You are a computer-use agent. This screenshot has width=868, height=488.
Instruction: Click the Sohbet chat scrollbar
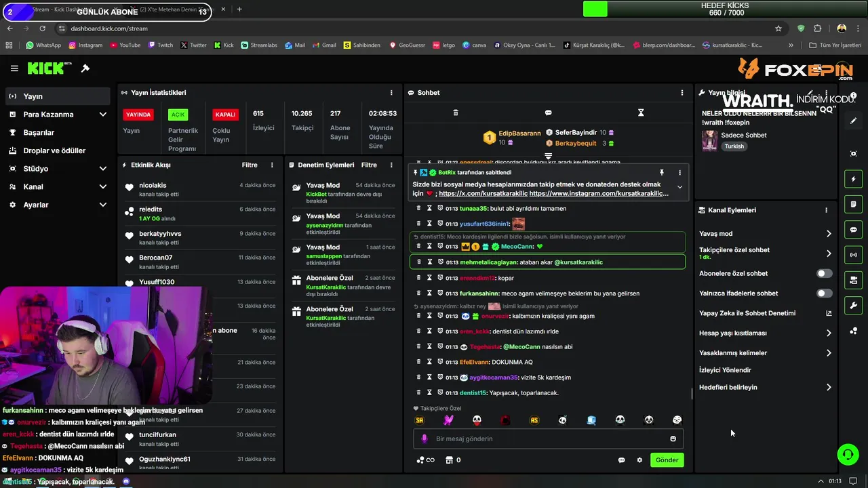692,393
